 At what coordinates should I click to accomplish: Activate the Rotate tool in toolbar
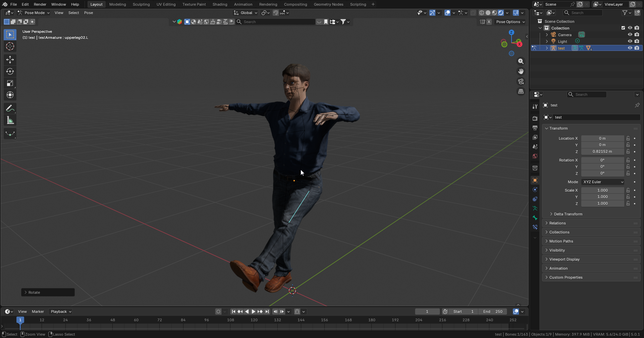10,71
